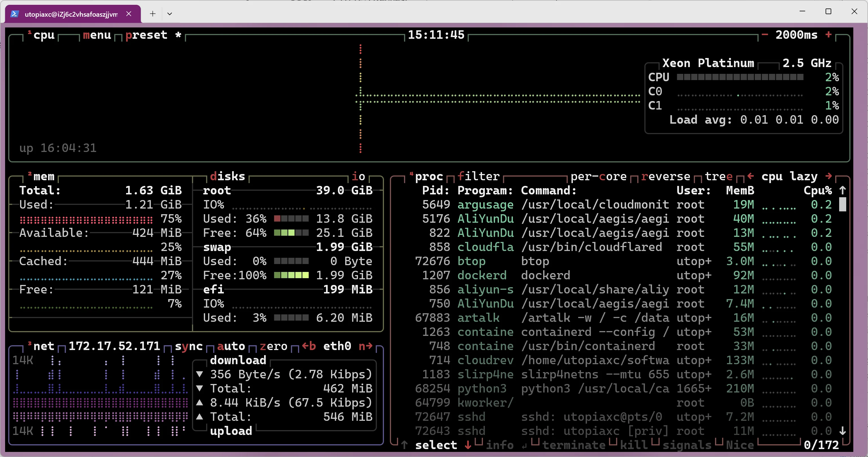
Task: Toggle zero for net totals
Action: 274,346
